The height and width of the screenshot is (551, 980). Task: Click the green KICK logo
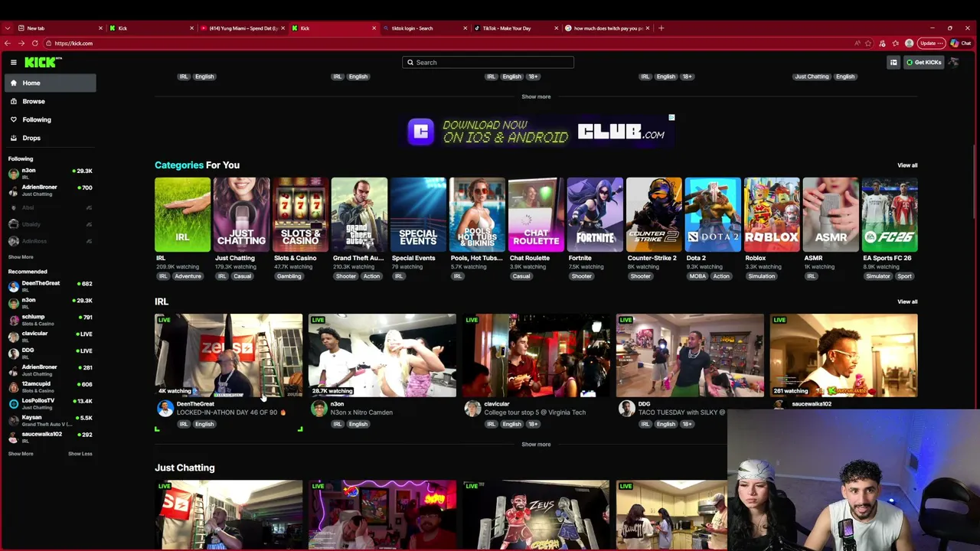pos(40,62)
